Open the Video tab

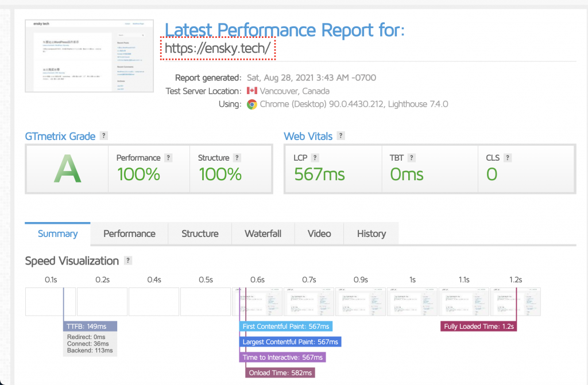point(319,234)
